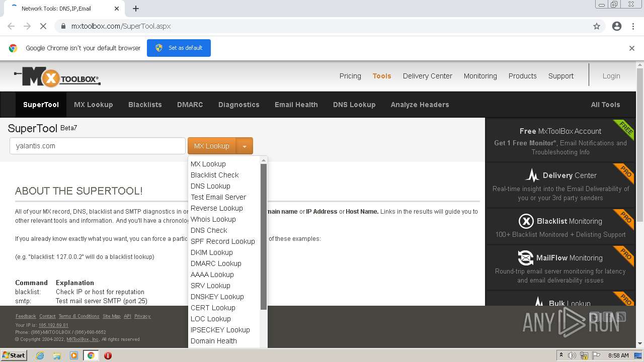Switch to the Blacklists nav tab

(x=145, y=105)
